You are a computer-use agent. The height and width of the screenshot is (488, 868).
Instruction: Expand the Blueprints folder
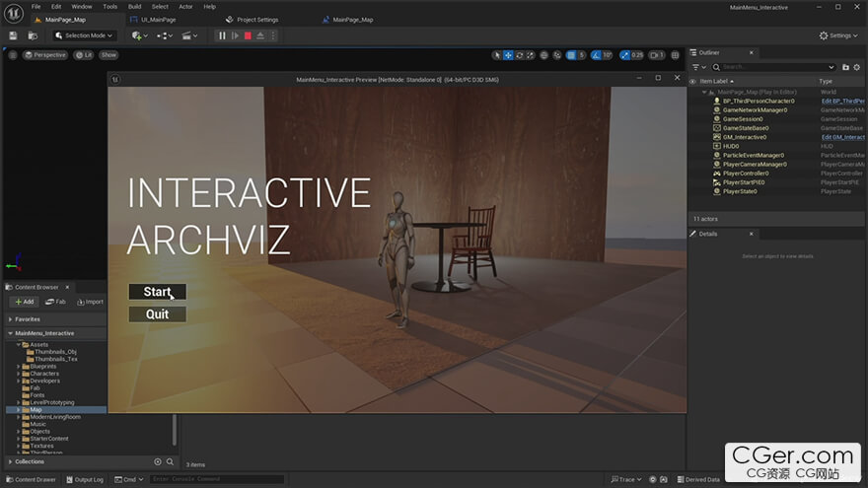[19, 367]
